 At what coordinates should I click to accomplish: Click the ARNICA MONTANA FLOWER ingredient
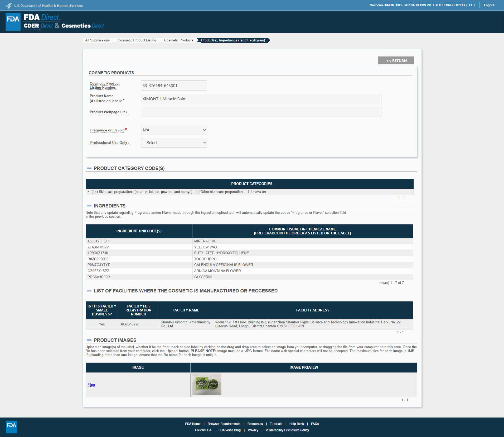click(x=217, y=271)
